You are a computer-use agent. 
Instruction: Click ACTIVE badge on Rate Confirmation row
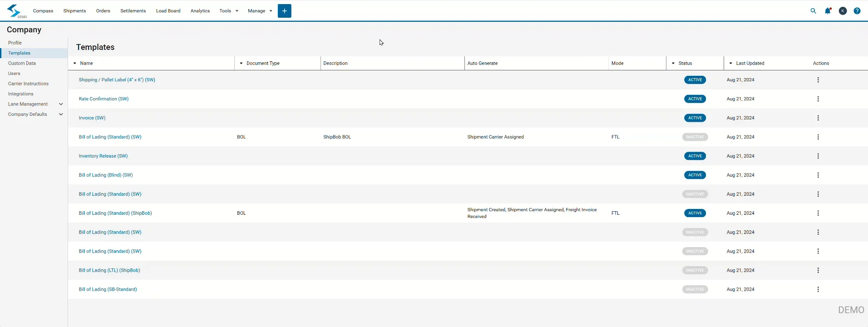(695, 99)
